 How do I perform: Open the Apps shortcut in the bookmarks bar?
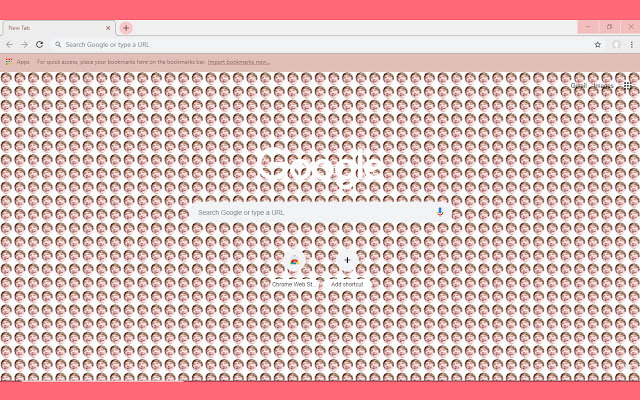18,62
